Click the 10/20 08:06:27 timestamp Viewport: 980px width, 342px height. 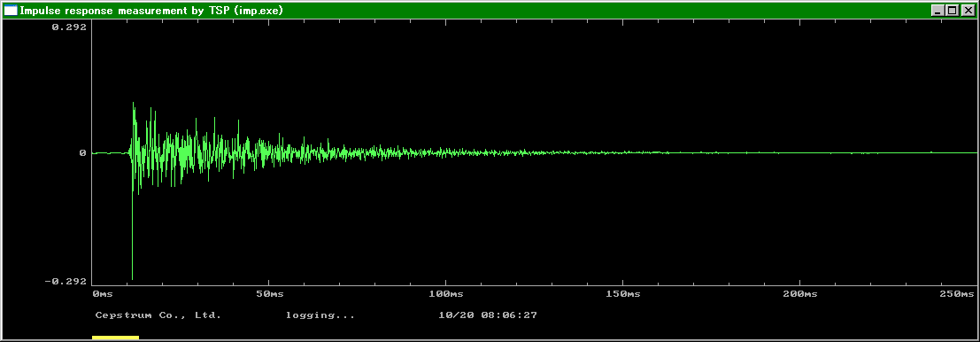(x=488, y=315)
